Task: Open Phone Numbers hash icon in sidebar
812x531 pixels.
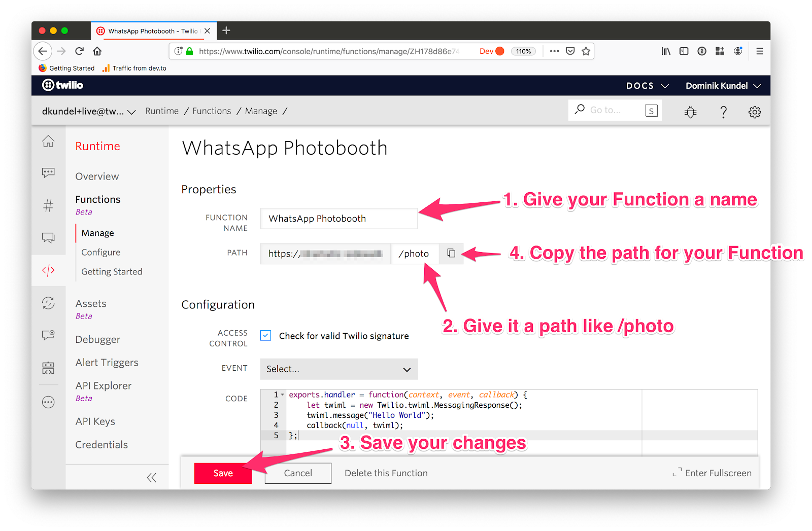Action: click(48, 205)
